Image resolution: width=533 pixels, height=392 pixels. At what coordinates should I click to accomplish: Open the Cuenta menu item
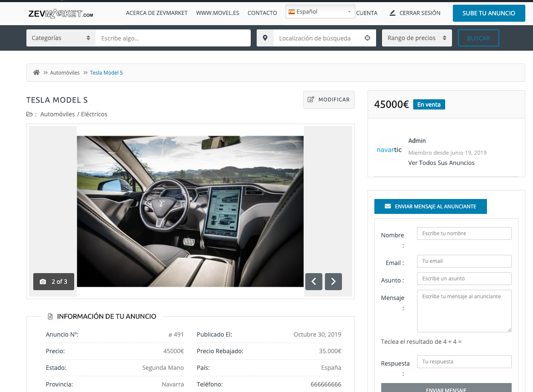point(367,13)
